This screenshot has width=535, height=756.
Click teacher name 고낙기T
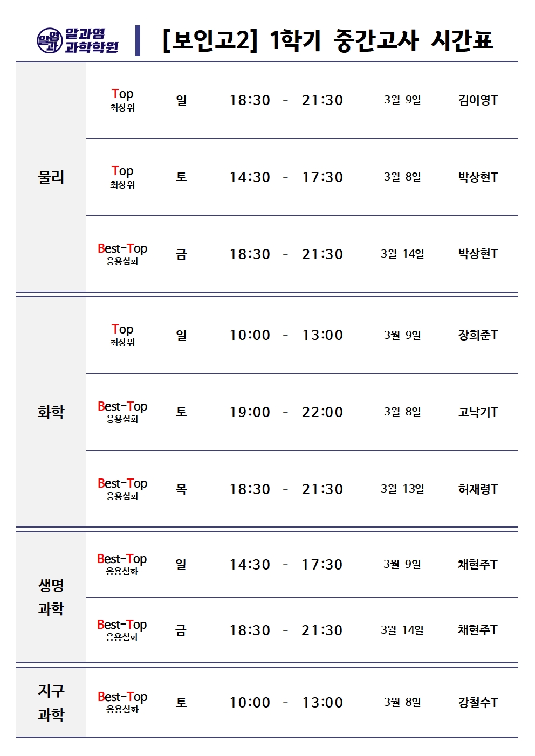[478, 412]
